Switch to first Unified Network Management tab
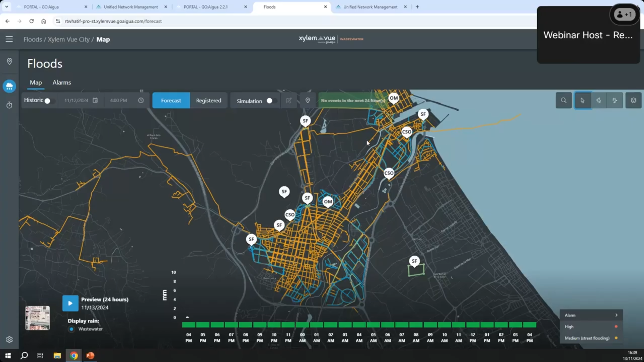Viewport: 644px width, 362px height. point(131,7)
